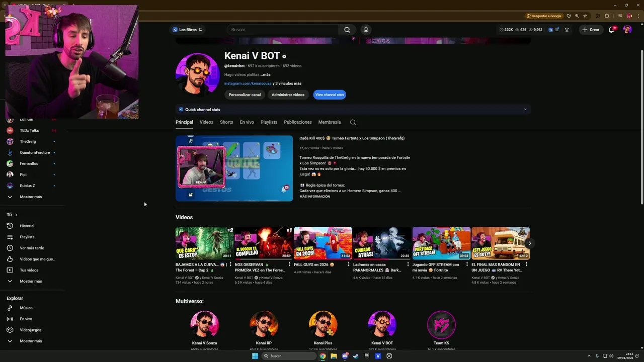Viewport: 644px width, 362px height.
Task: Open the Los filtros dropdown
Action: coord(187,30)
